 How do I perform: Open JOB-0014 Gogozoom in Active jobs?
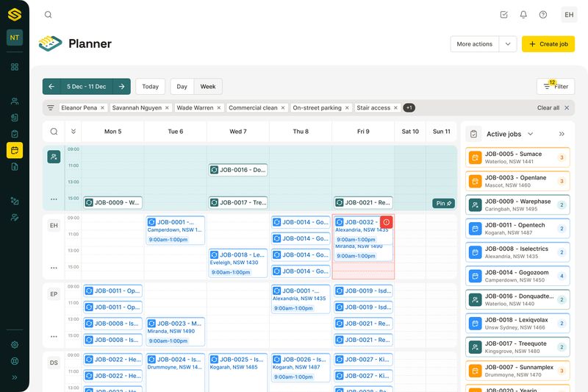point(517,276)
